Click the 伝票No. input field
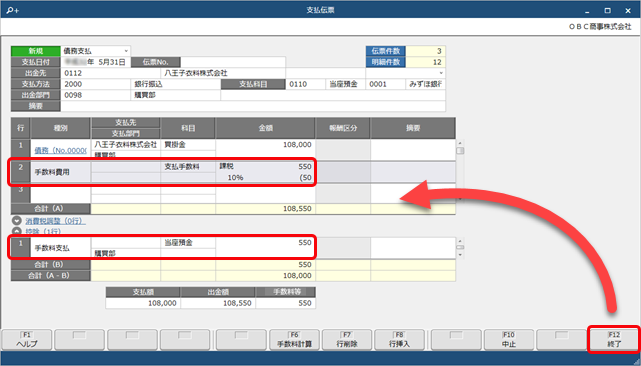This screenshot has width=641, height=366. click(233, 62)
